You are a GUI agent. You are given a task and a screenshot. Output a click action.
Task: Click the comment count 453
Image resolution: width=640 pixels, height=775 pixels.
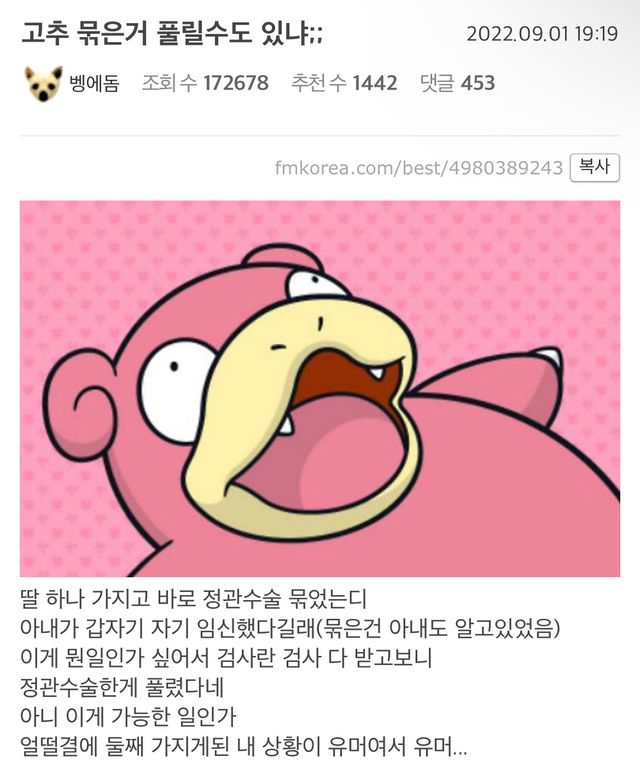[x=477, y=83]
